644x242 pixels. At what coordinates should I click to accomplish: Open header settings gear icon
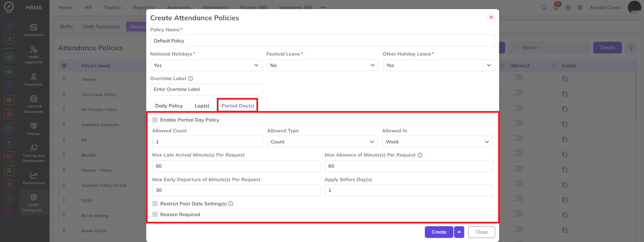pos(580,7)
